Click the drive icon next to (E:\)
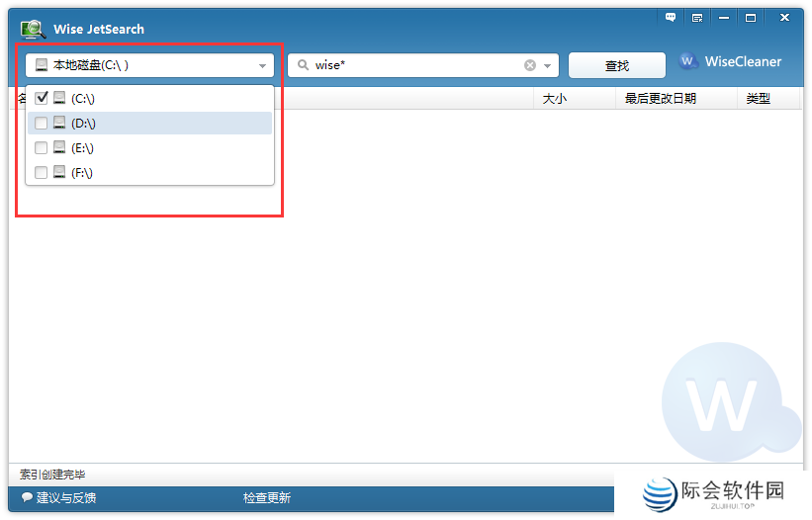Image resolution: width=812 pixels, height=520 pixels. point(59,147)
